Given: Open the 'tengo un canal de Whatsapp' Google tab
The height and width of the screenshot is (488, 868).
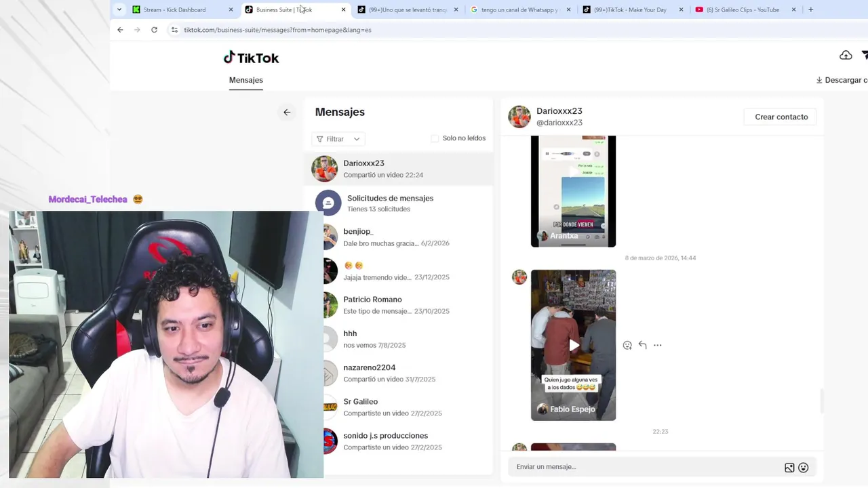Looking at the screenshot, I should (519, 9).
